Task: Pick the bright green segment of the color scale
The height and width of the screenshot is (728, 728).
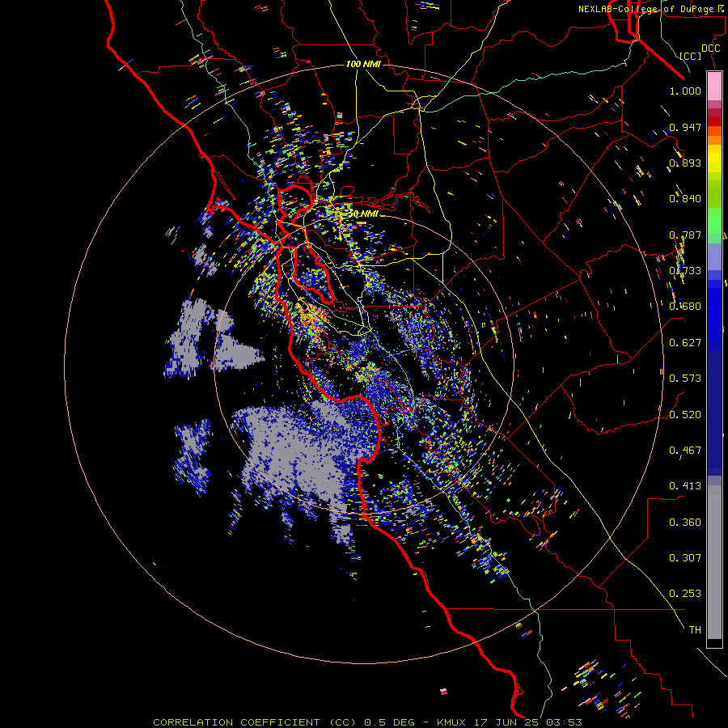Action: tap(714, 221)
